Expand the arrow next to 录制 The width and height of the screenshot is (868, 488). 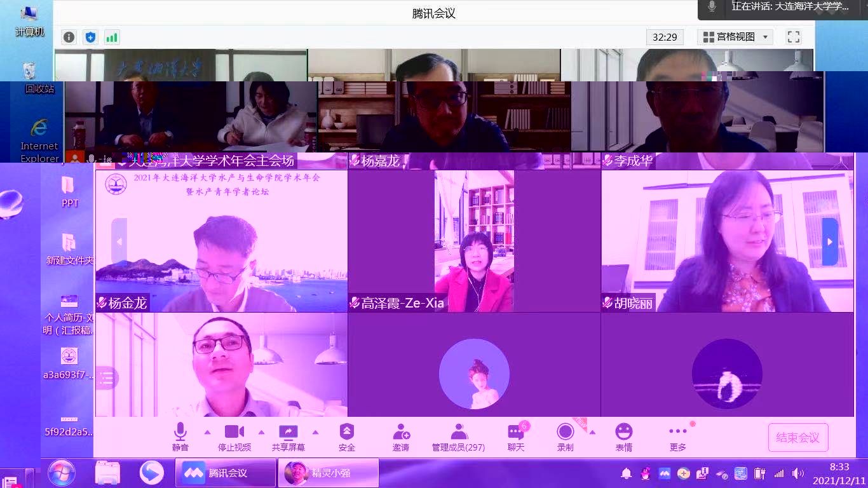click(x=592, y=433)
